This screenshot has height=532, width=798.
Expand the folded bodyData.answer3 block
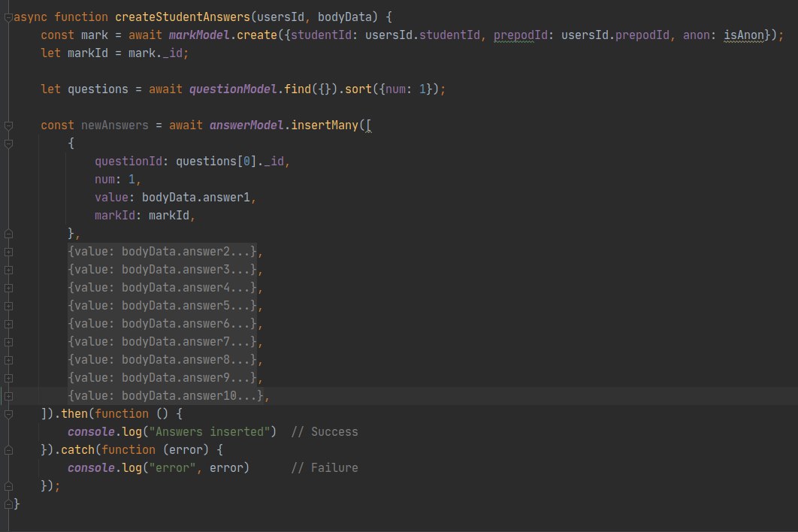point(9,270)
